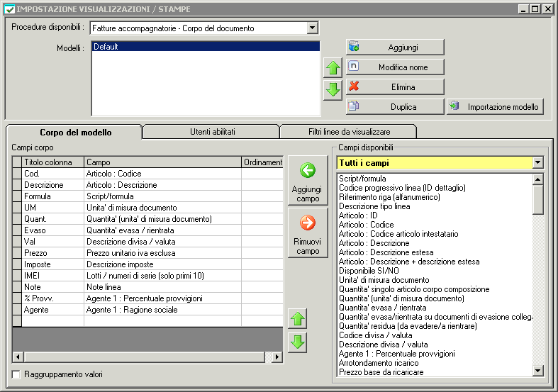Screen dimensions: 558x392
Task: Click the Importazione modello button
Action: (496, 107)
